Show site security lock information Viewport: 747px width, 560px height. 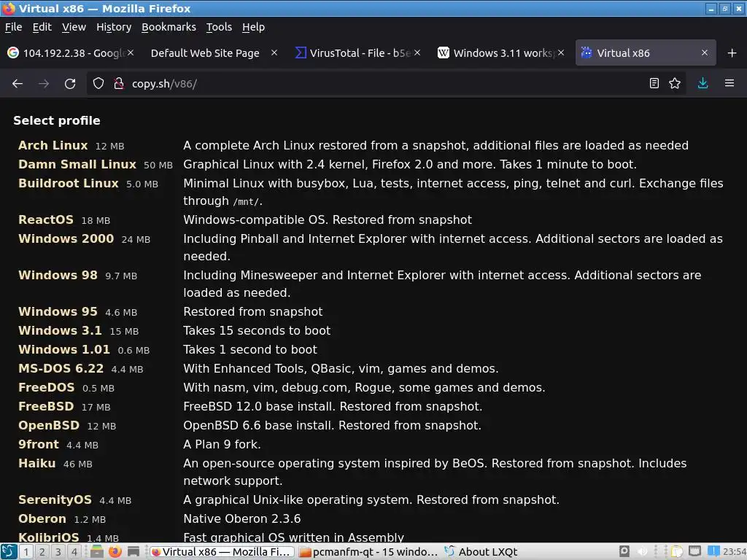tap(119, 83)
